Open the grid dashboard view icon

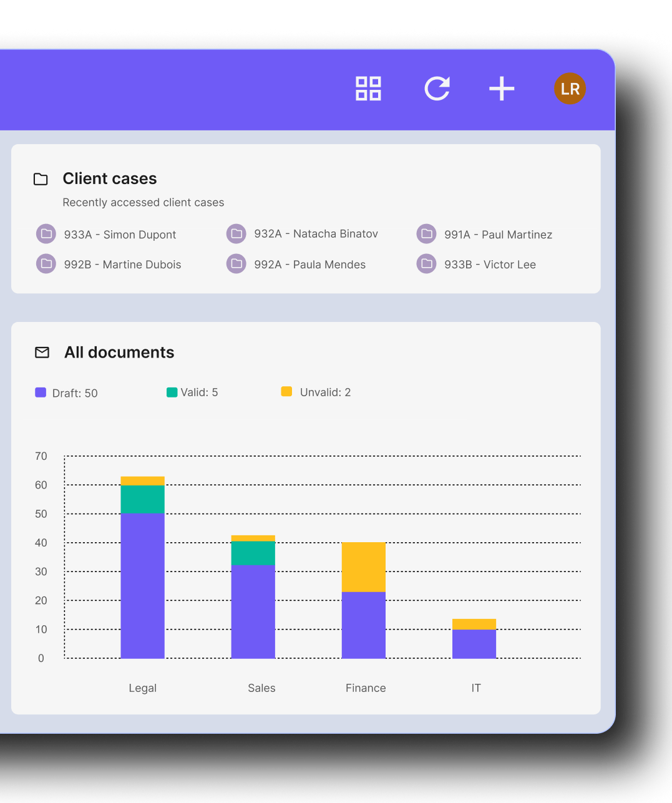368,89
